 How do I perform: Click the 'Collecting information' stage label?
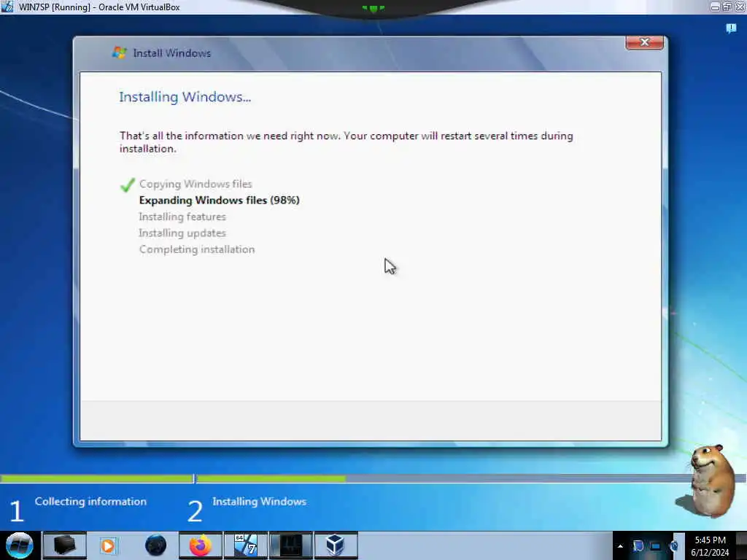click(x=90, y=502)
